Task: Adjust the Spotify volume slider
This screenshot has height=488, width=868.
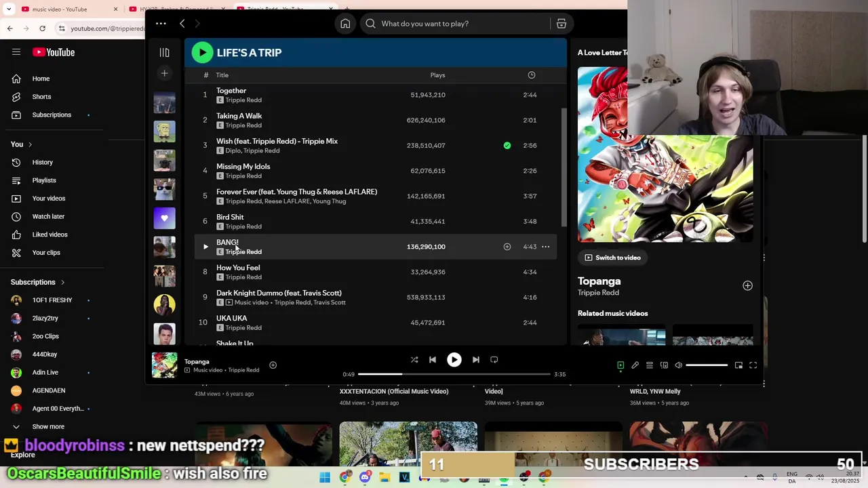Action: coord(707,365)
